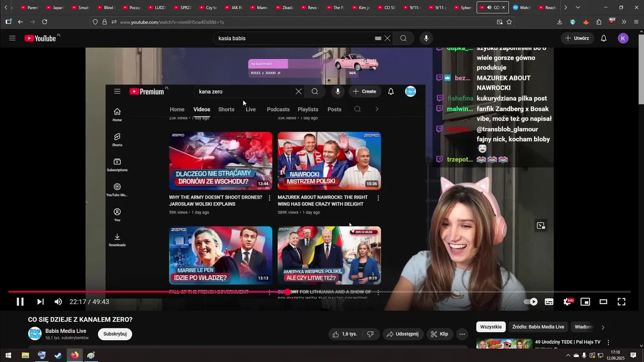Toggle theater mode
The height and width of the screenshot is (362, 644).
[x=603, y=302]
